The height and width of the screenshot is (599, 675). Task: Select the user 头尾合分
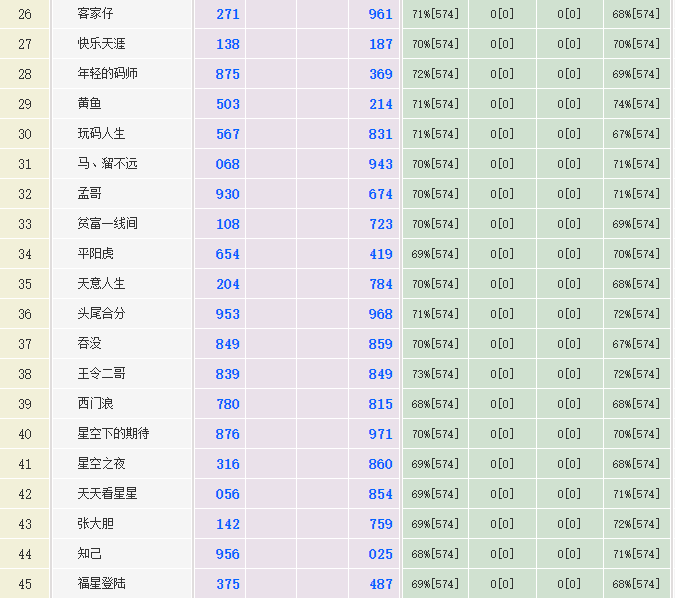pyautogui.click(x=102, y=314)
